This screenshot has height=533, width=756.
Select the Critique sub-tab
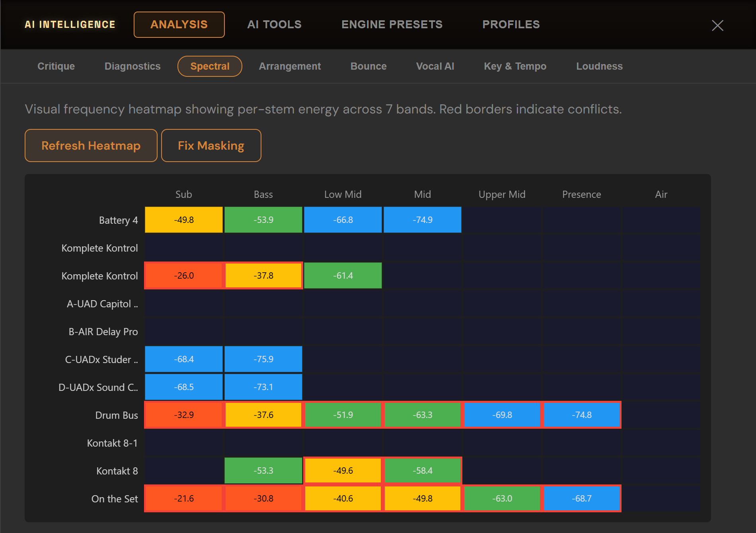[56, 66]
